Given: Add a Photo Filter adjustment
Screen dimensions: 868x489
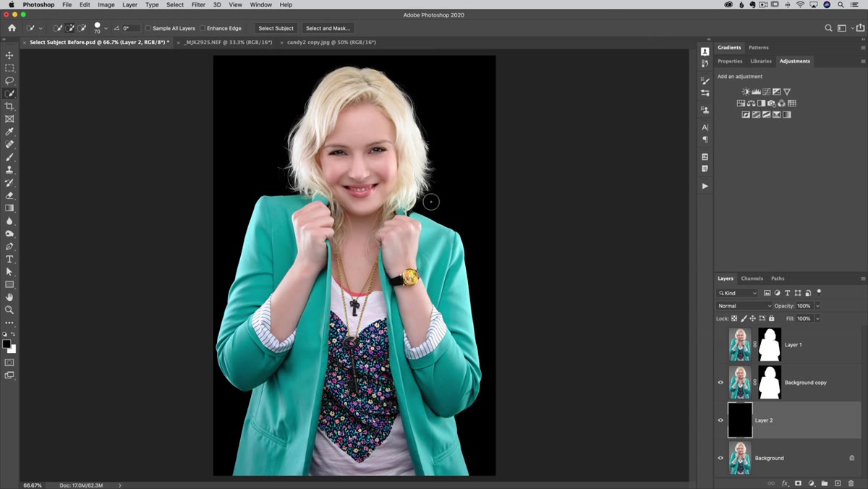Looking at the screenshot, I should click(771, 103).
